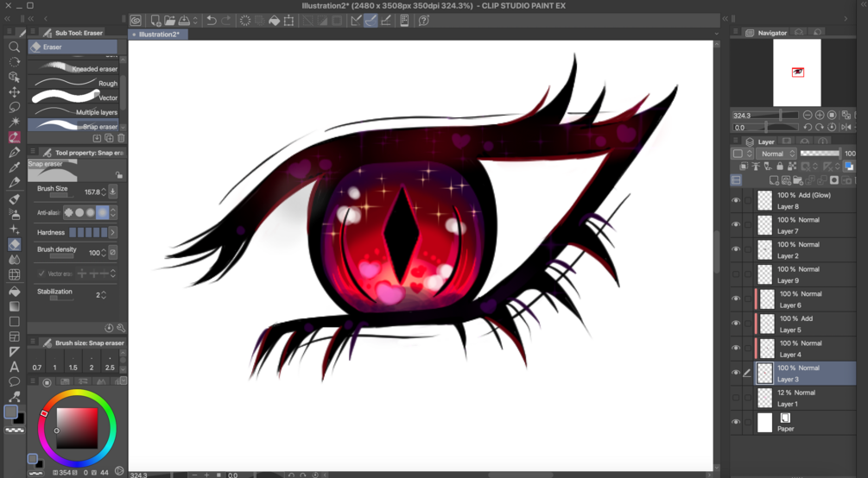This screenshot has width=868, height=478.
Task: Delete the sub tool with the trash icon
Action: 121,138
